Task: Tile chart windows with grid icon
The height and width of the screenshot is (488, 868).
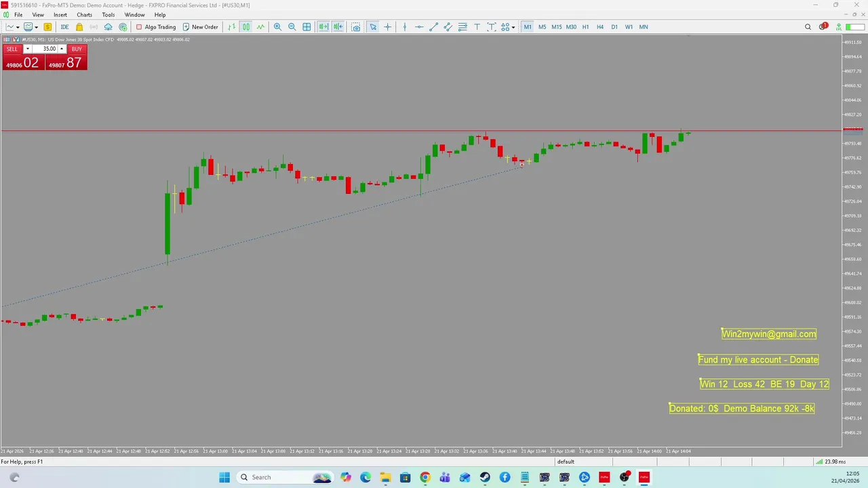Action: pos(307,27)
